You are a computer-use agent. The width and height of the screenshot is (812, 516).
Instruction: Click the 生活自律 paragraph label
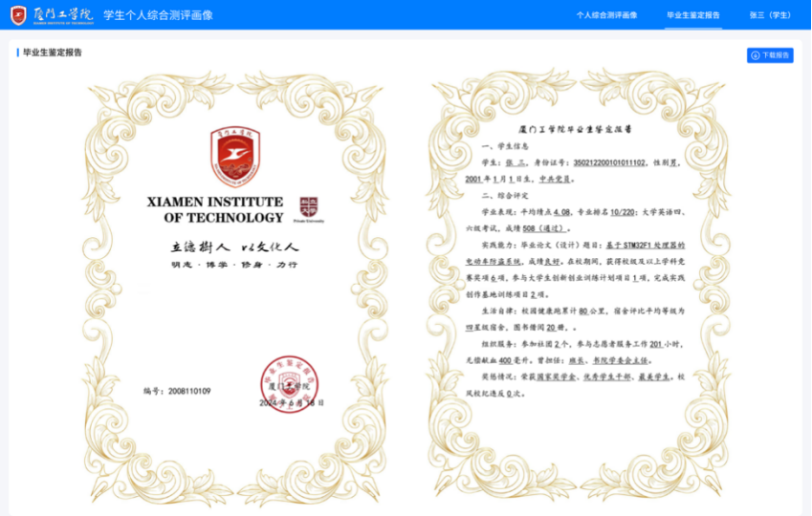499,312
